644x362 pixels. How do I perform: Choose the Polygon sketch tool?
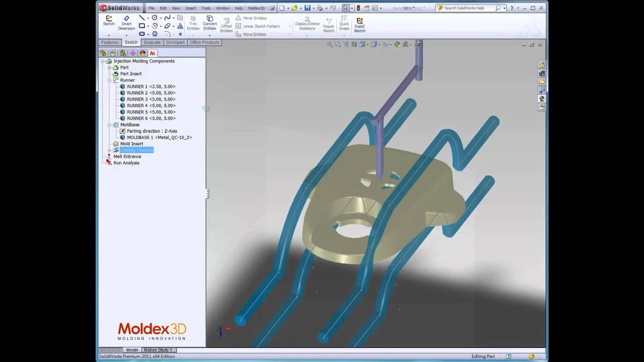point(154,34)
